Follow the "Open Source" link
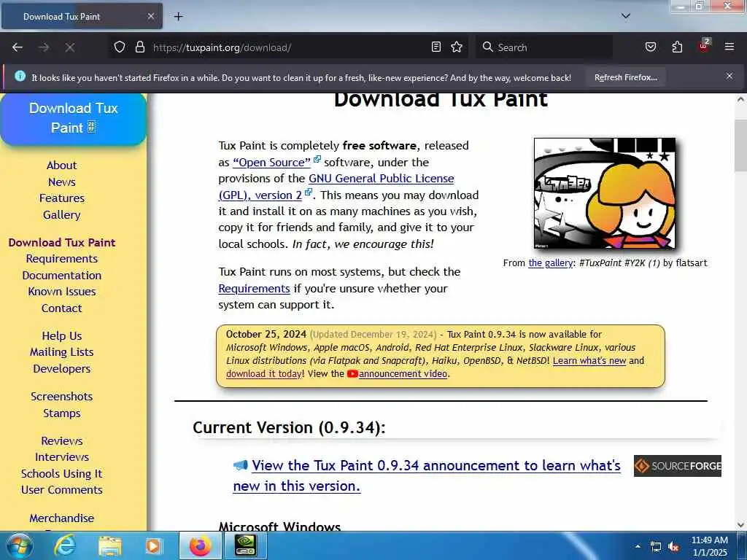 point(271,163)
